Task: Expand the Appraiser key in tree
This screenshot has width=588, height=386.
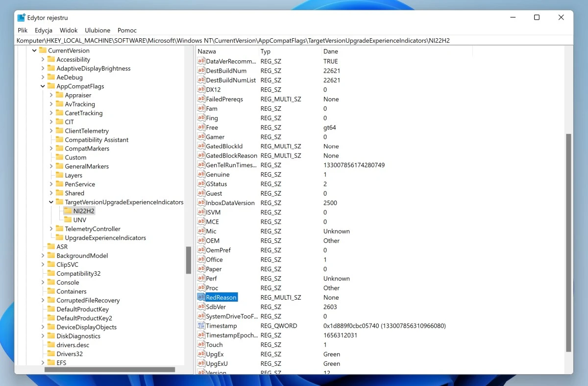Action: coord(51,95)
